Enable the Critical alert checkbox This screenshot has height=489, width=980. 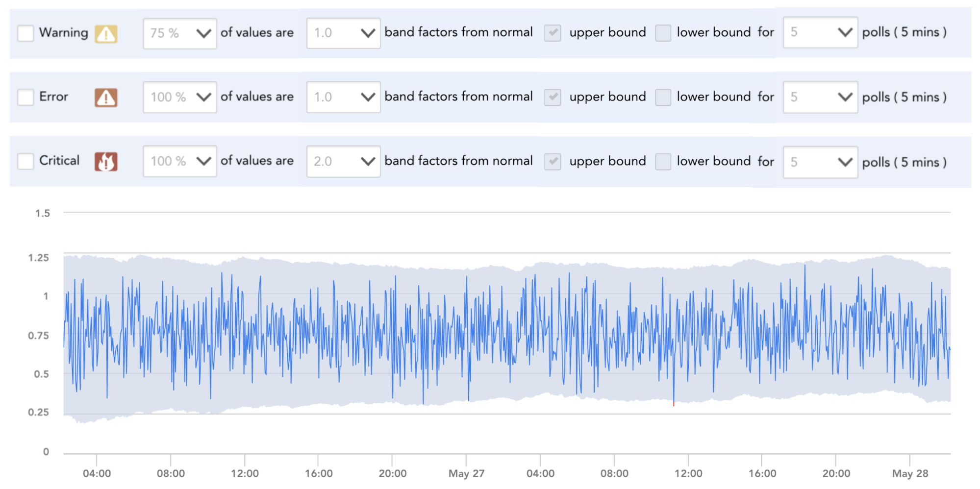[x=25, y=161]
